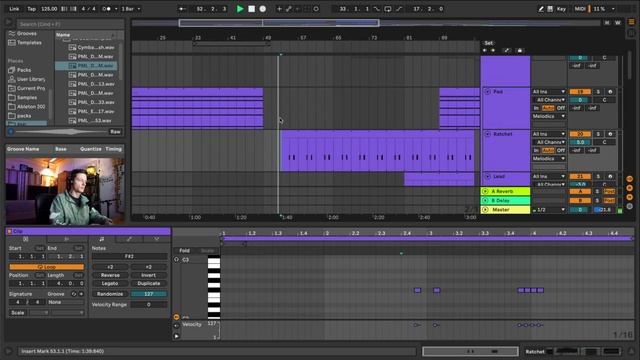The height and width of the screenshot is (360, 640).
Task: Open Master output 1/2 dropdown
Action: click(549, 210)
